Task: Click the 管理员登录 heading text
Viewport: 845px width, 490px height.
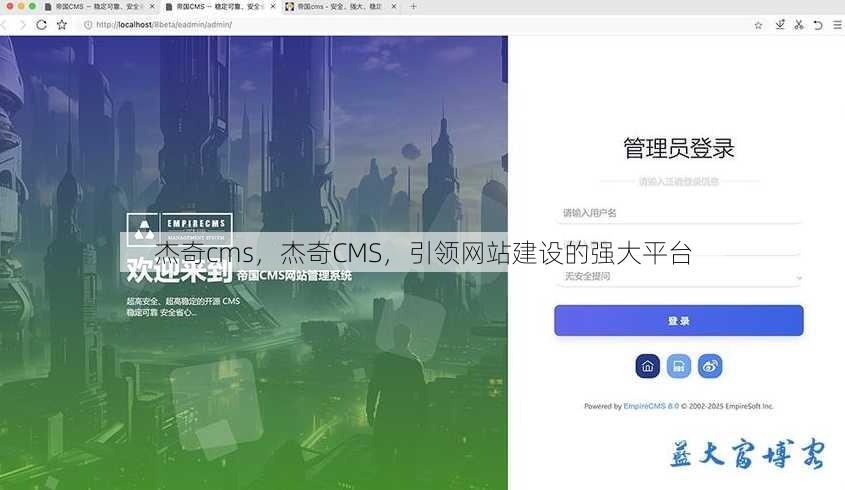Action: pyautogui.click(x=678, y=148)
